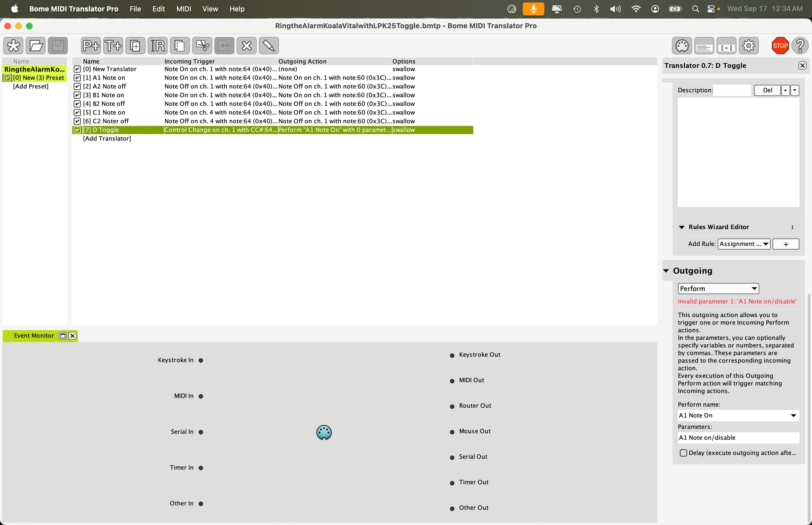
Task: Toggle the Log Window toolbar icon
Action: point(704,46)
